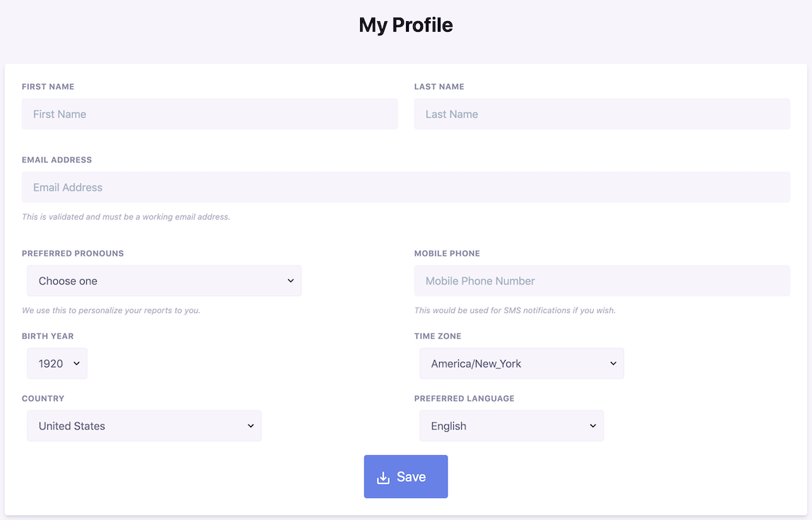Open the Country dropdown
Image resolution: width=812 pixels, height=520 pixels.
click(144, 425)
